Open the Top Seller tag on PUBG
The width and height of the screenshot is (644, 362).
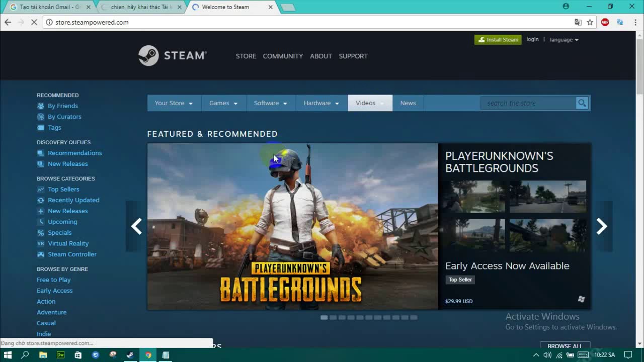[460, 280]
